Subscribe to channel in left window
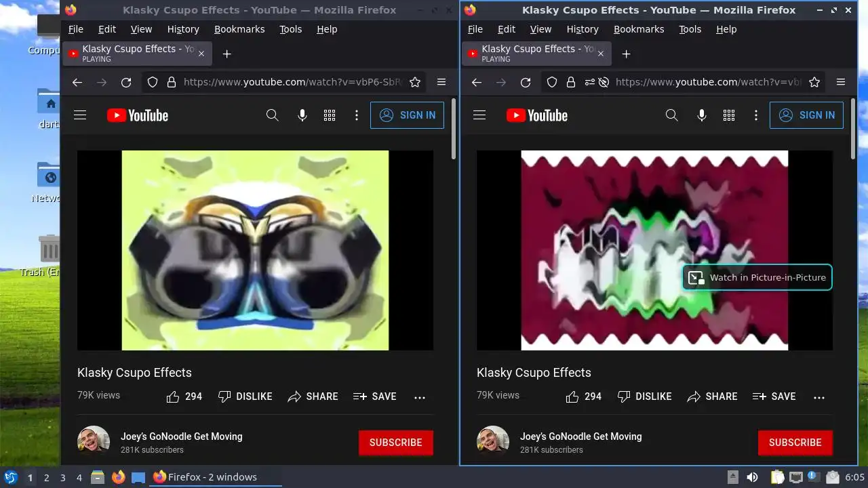 tap(396, 443)
